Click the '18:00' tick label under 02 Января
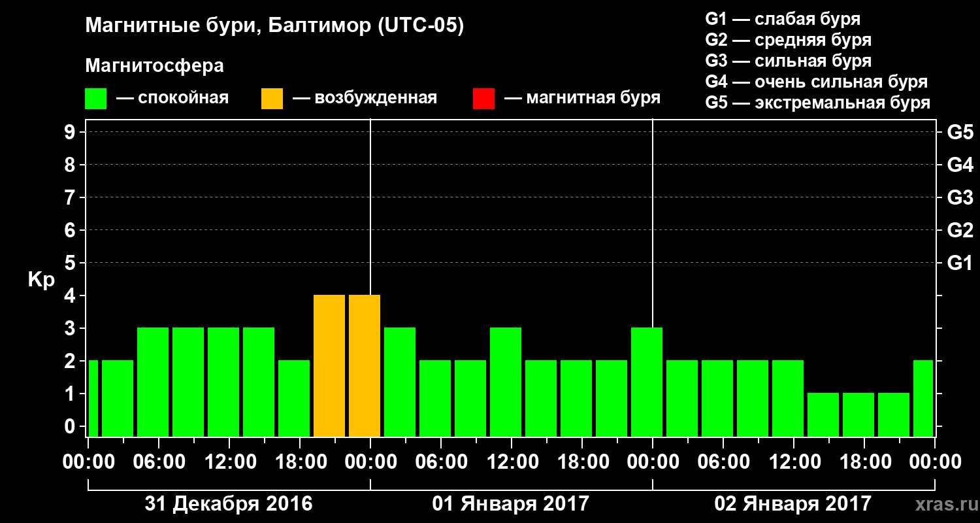Viewport: 980px width, 523px height. [x=864, y=462]
